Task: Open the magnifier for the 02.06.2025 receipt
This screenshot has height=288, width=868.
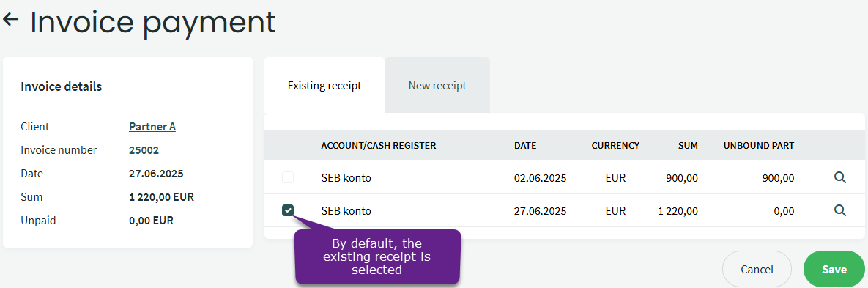Action: click(839, 178)
